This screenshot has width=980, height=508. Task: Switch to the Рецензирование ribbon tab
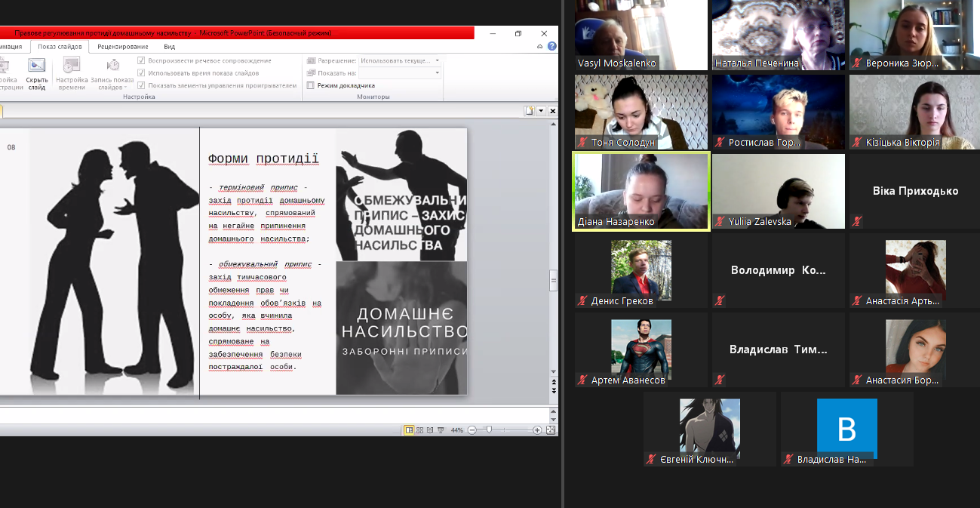123,46
